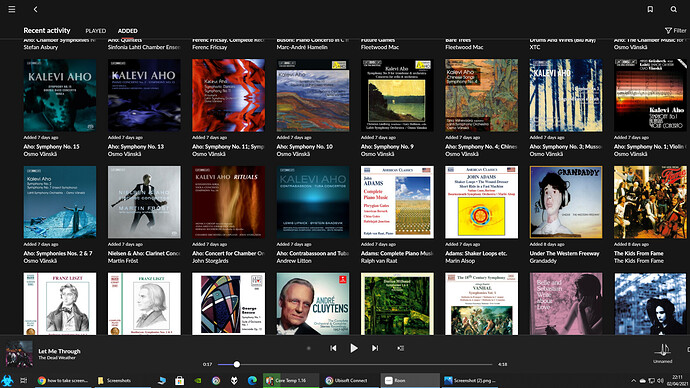Open Aho Contrabassoon and Tuba Concertos cover
The width and height of the screenshot is (690, 388).
[x=313, y=202]
